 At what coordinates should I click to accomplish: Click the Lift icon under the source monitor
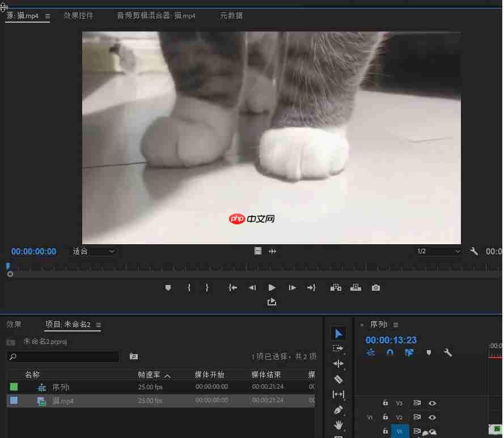click(336, 287)
